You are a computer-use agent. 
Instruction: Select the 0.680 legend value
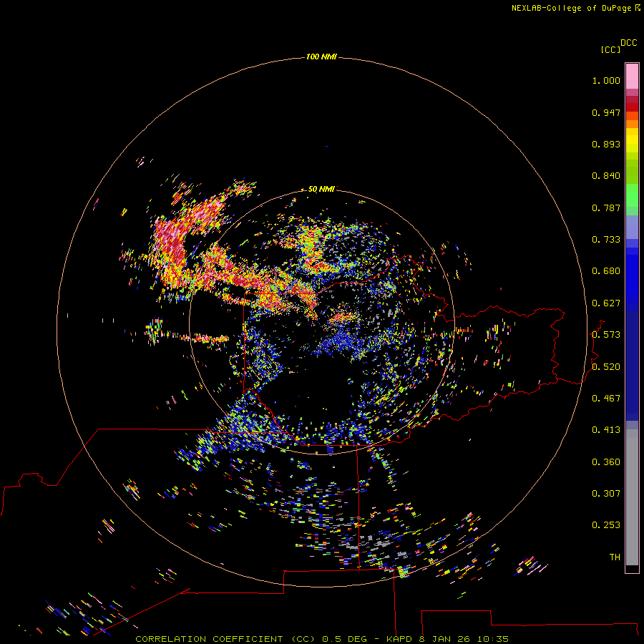[606, 271]
